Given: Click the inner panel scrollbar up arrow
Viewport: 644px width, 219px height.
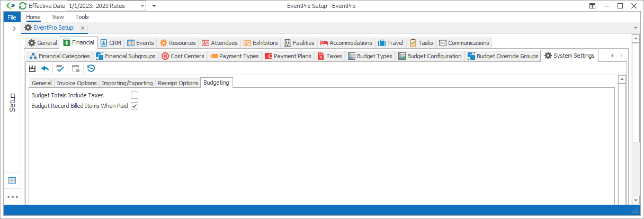Looking at the screenshot, I should click(622, 79).
